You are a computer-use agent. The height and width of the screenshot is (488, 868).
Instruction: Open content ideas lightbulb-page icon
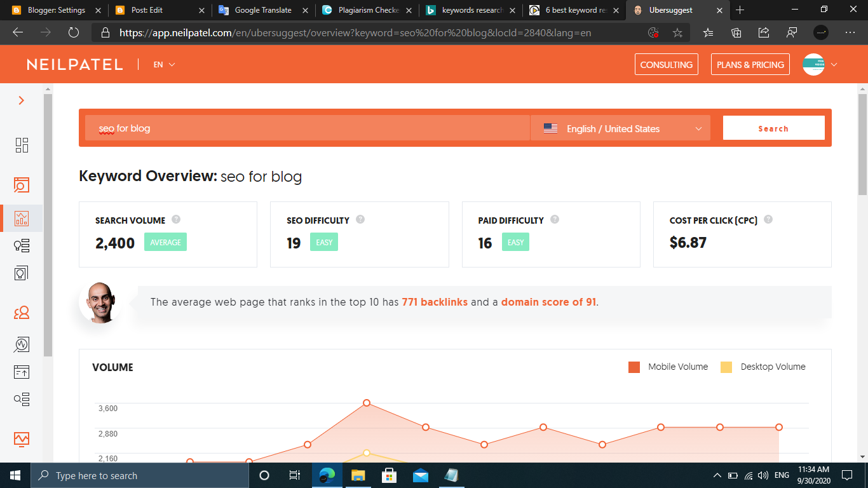point(22,273)
